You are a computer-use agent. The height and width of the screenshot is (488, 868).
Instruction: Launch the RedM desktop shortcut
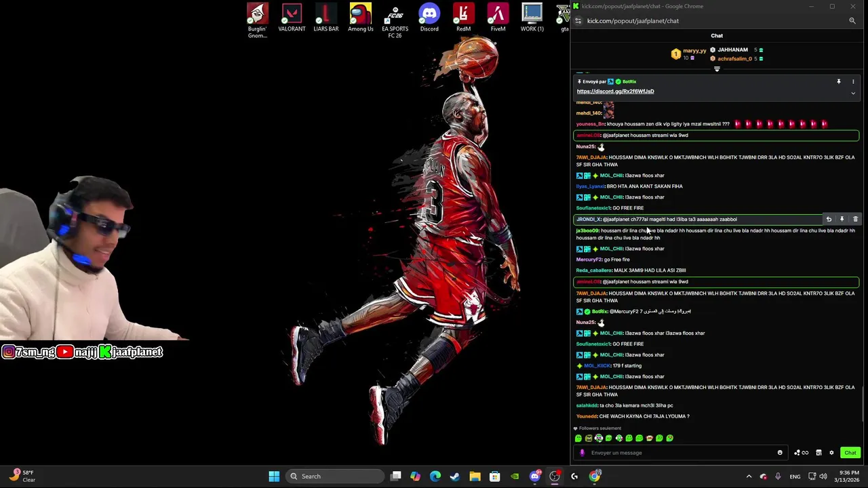click(464, 18)
